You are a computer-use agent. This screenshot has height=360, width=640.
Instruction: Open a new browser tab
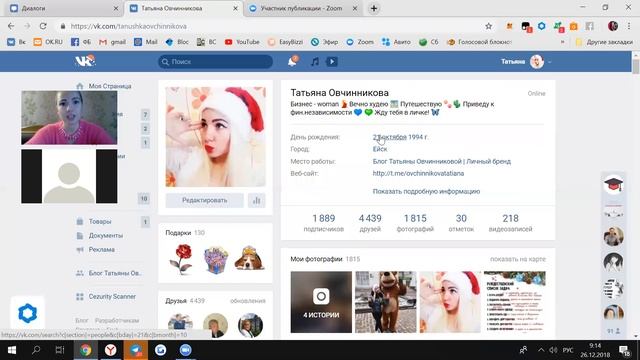(373, 8)
